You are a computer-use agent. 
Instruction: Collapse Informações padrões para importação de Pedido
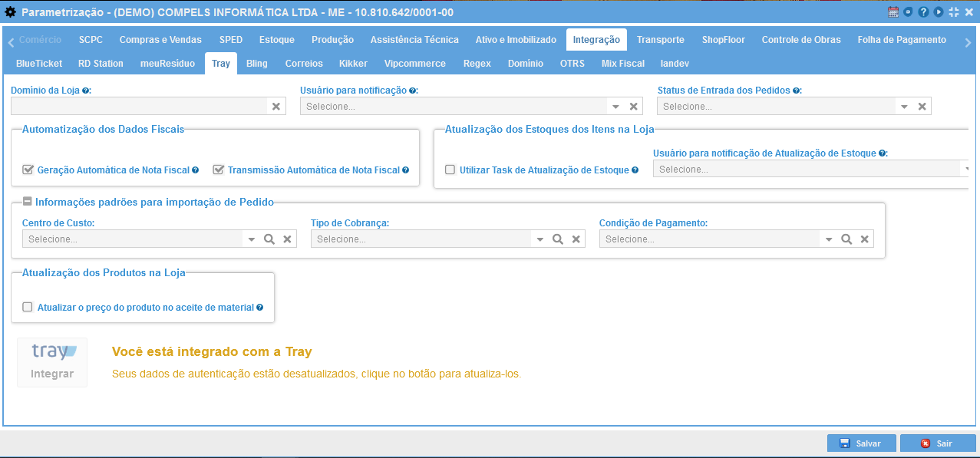(x=28, y=202)
